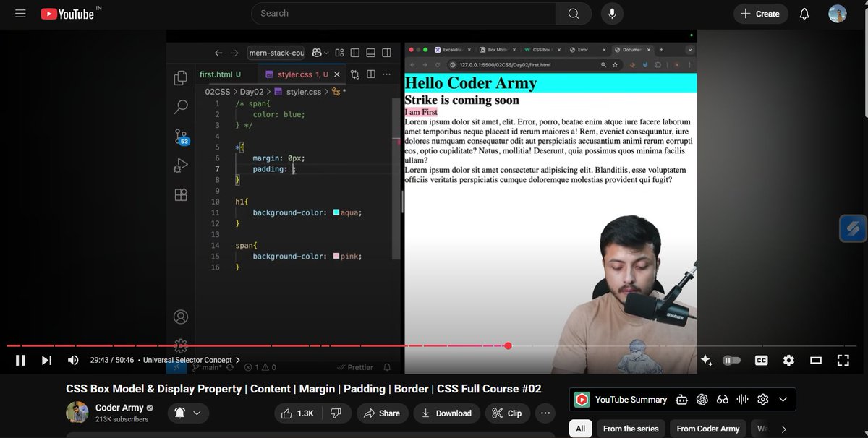Click the Share button below the video
The image size is (868, 438).
coord(382,413)
